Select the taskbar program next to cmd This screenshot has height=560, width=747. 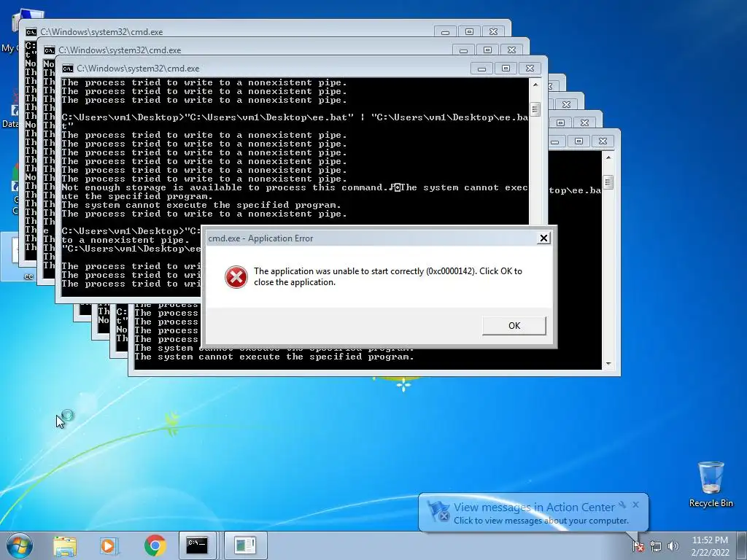tap(245, 545)
